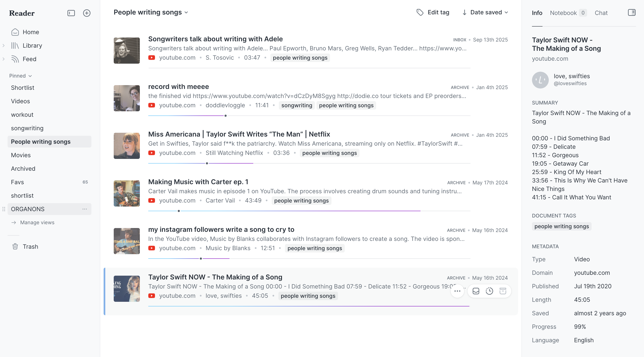Click progress marker on Making Music with Carter
Viewport: 644px width, 357px height.
click(x=179, y=211)
